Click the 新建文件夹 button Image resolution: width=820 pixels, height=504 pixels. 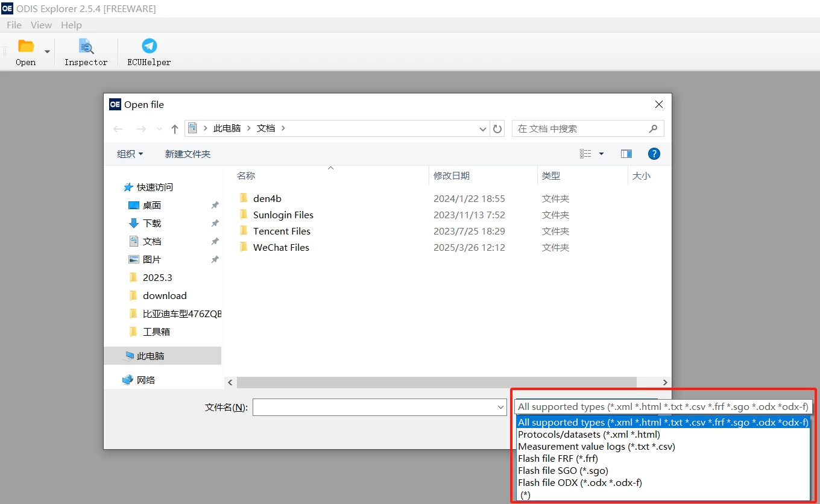tap(187, 154)
